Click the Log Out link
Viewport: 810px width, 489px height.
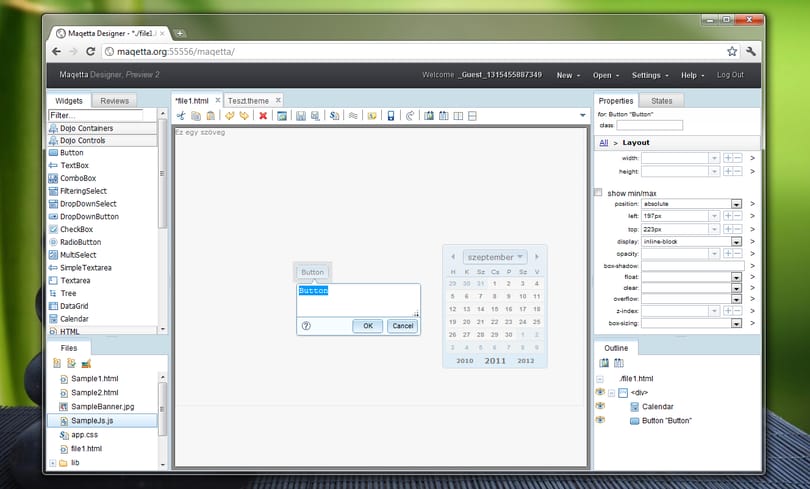point(730,75)
